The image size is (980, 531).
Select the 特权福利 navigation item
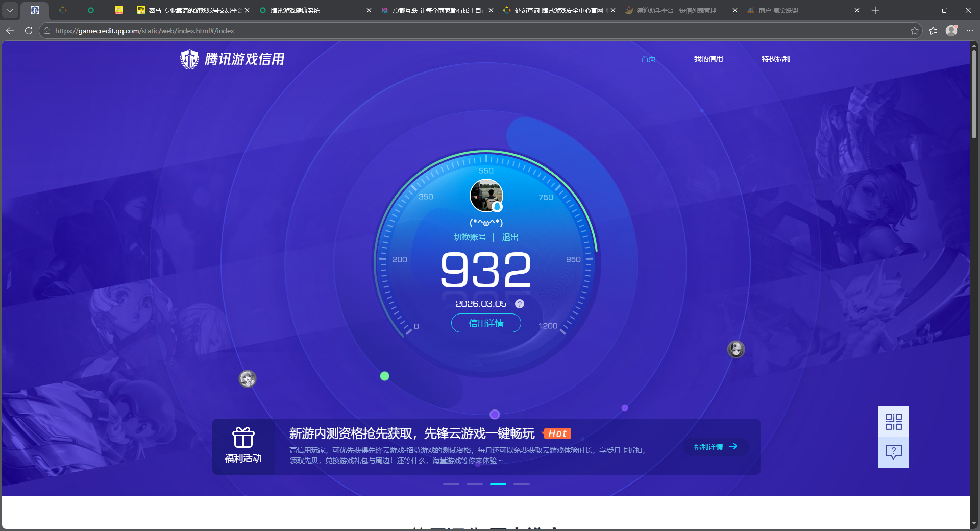point(775,59)
